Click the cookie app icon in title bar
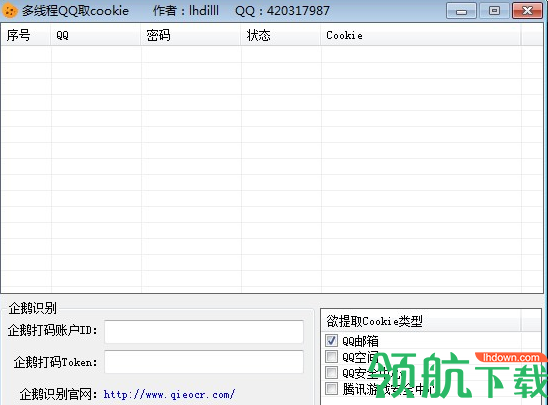Screen dimensions: 548x405 coord(9,11)
